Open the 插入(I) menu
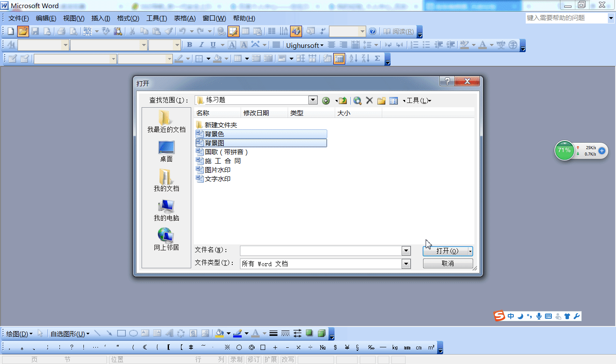Viewport: 616px width, 364px height. pos(101,18)
